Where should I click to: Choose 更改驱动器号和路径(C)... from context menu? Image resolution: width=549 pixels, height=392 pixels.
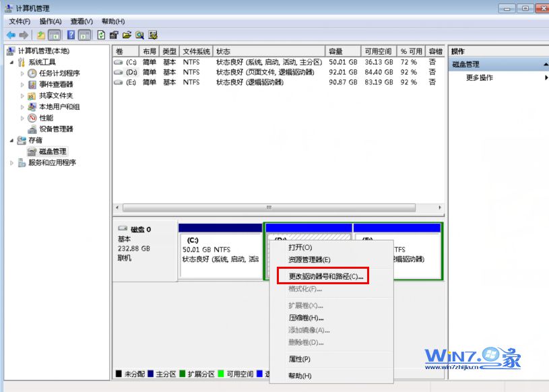(x=325, y=276)
